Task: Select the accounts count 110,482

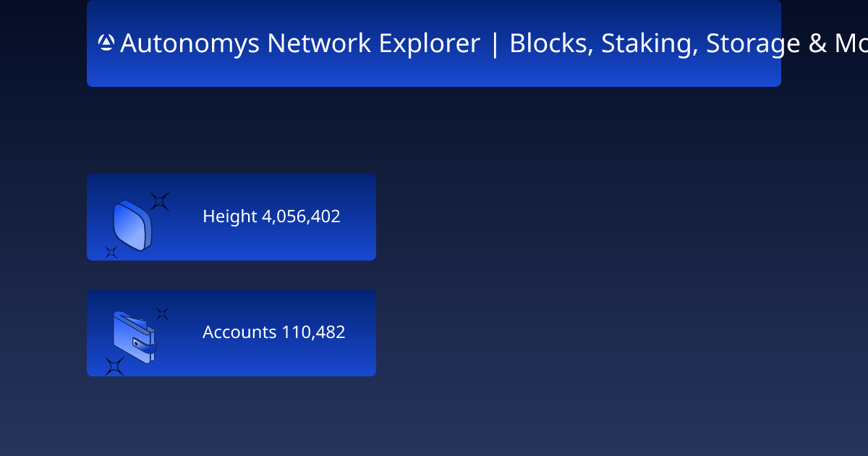Action: pos(313,332)
